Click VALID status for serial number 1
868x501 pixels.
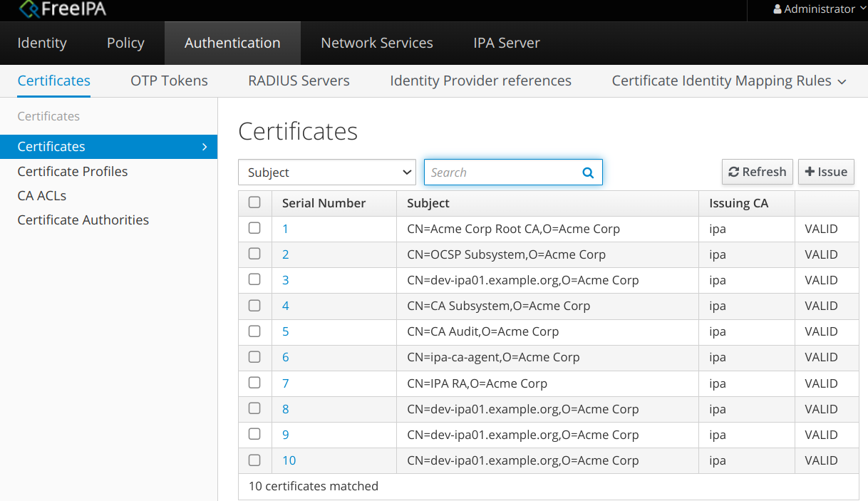[821, 229]
